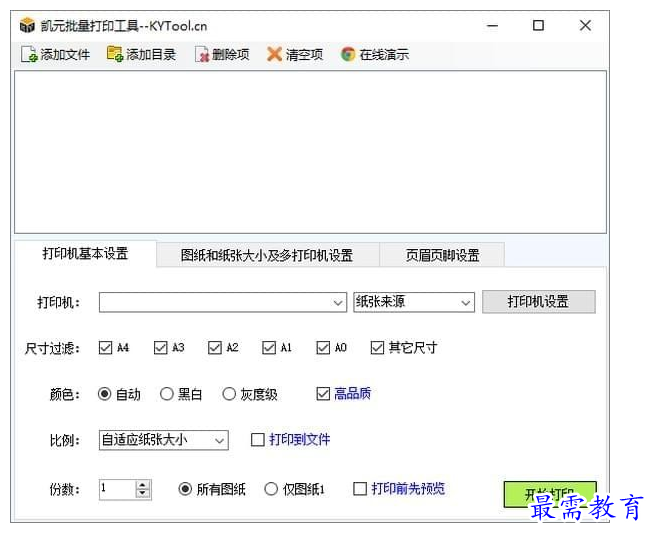Toggle the 高品质 high quality checkbox
Image resolution: width=652 pixels, height=539 pixels.
pyautogui.click(x=323, y=393)
